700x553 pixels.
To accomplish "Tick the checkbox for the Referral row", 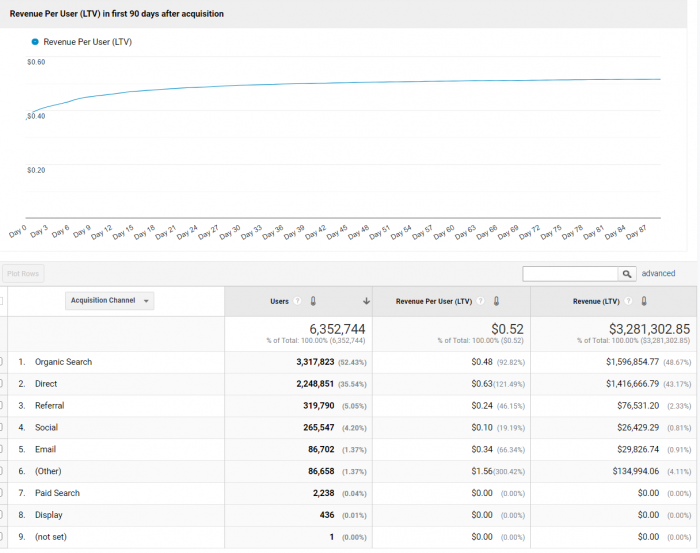I will point(2,406).
